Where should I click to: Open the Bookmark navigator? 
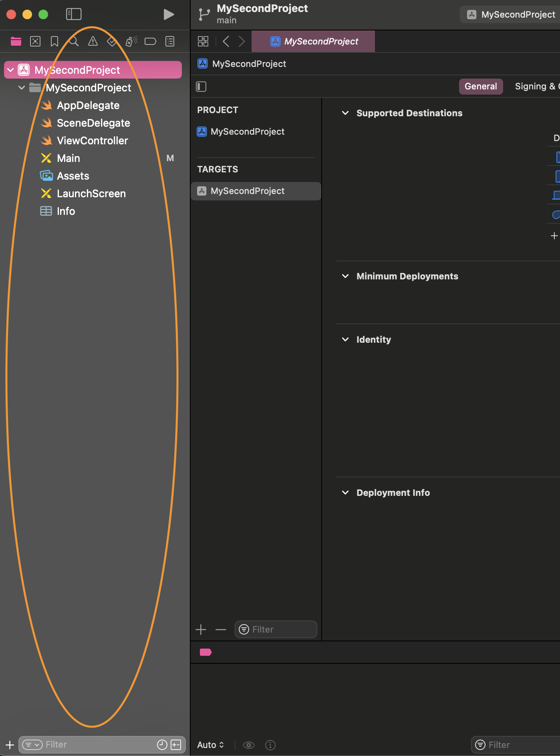pyautogui.click(x=54, y=41)
